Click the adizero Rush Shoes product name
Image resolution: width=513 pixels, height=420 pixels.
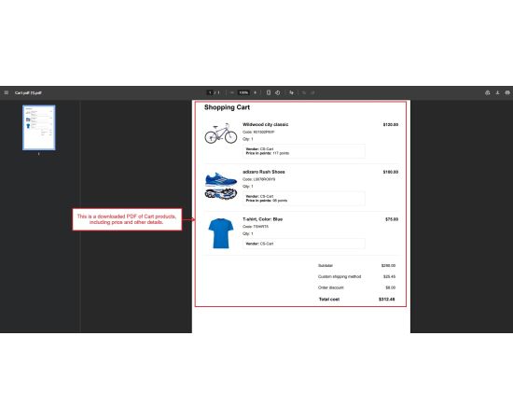[264, 172]
